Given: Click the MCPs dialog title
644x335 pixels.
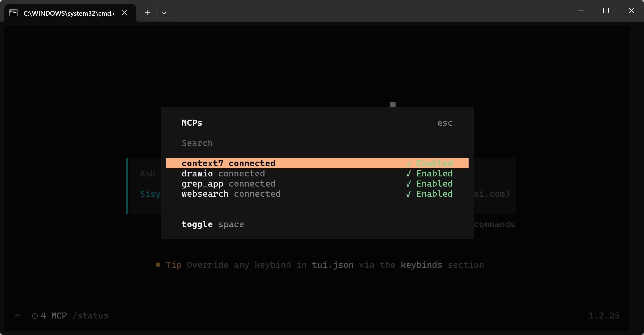Looking at the screenshot, I should pos(192,123).
